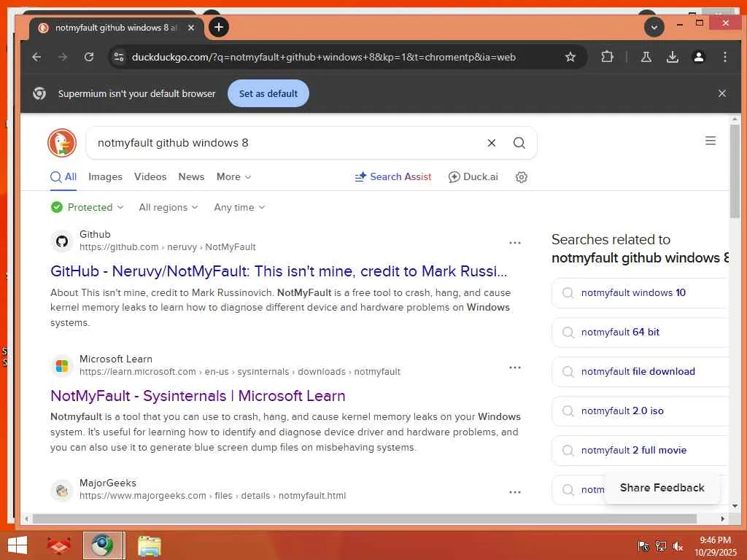
Task: Click the GitHub favicon of first result
Action: [62, 241]
